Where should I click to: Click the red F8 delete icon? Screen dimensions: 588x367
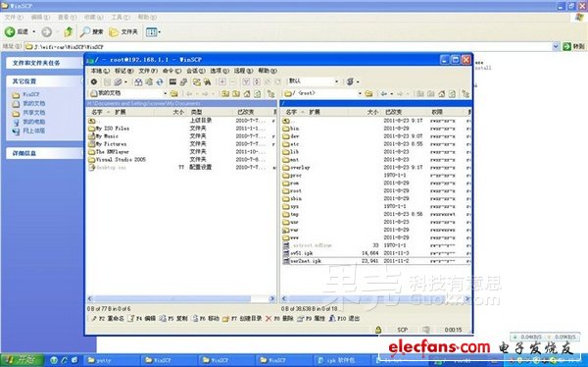(269, 319)
